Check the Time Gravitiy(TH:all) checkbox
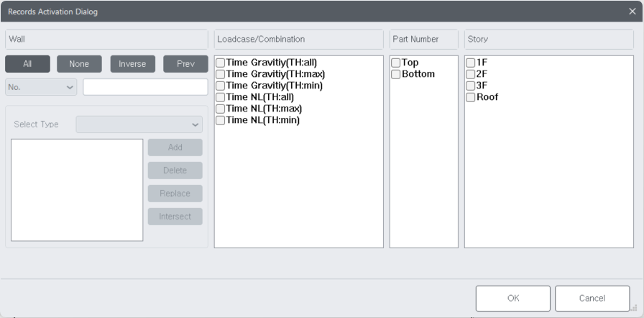Image resolution: width=644 pixels, height=318 pixels. pos(221,63)
